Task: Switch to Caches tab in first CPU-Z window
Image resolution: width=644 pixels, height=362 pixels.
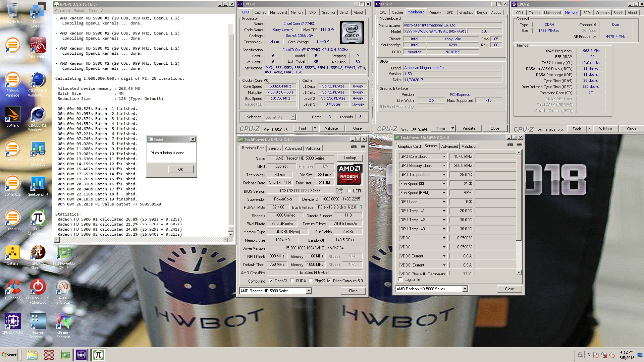Action: (x=260, y=12)
